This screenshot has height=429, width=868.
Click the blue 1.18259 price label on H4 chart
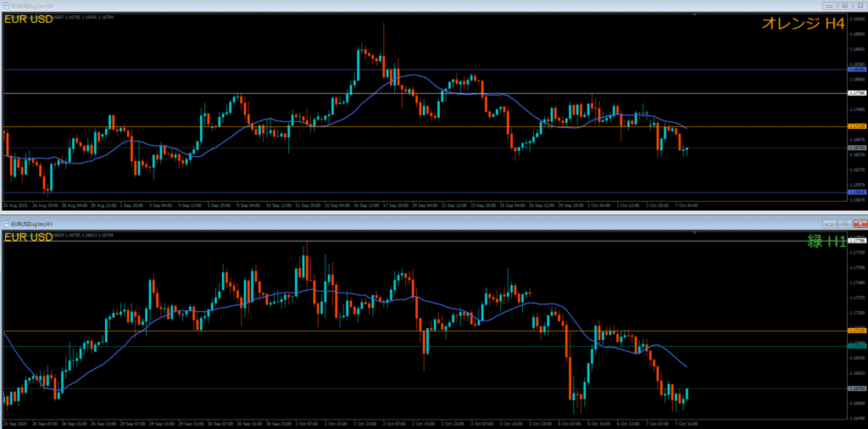(x=857, y=70)
